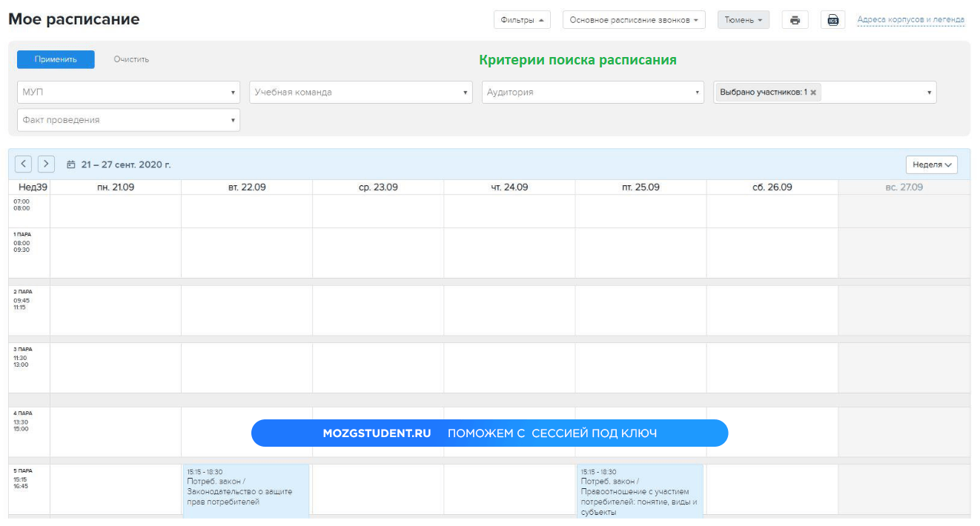Expand the МУП filter dropdown
The height and width of the screenshot is (526, 980).
click(x=128, y=93)
